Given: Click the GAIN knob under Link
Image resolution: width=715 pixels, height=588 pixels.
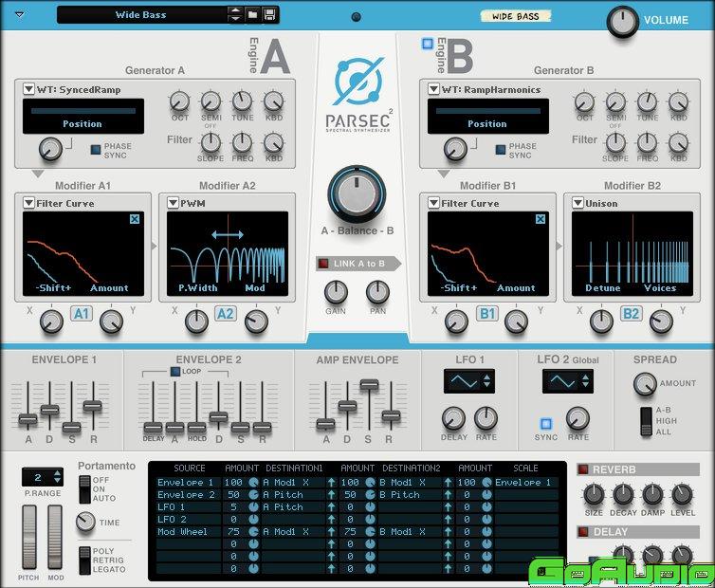Looking at the screenshot, I should point(336,292).
